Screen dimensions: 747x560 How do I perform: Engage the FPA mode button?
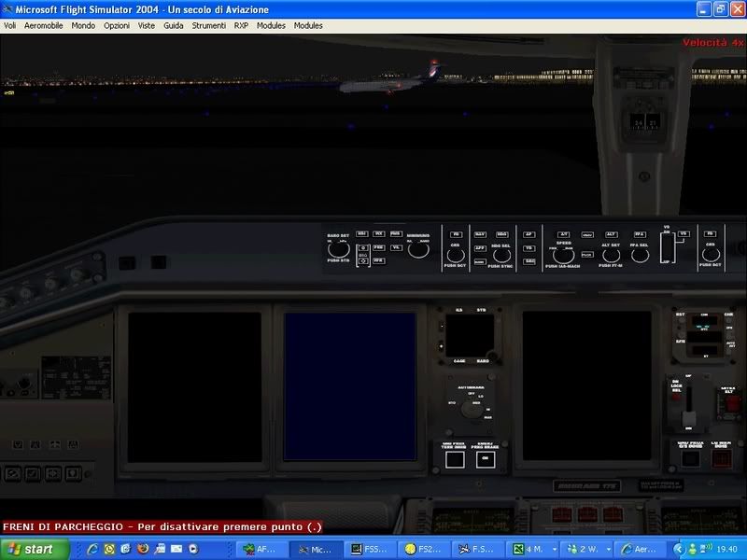640,234
